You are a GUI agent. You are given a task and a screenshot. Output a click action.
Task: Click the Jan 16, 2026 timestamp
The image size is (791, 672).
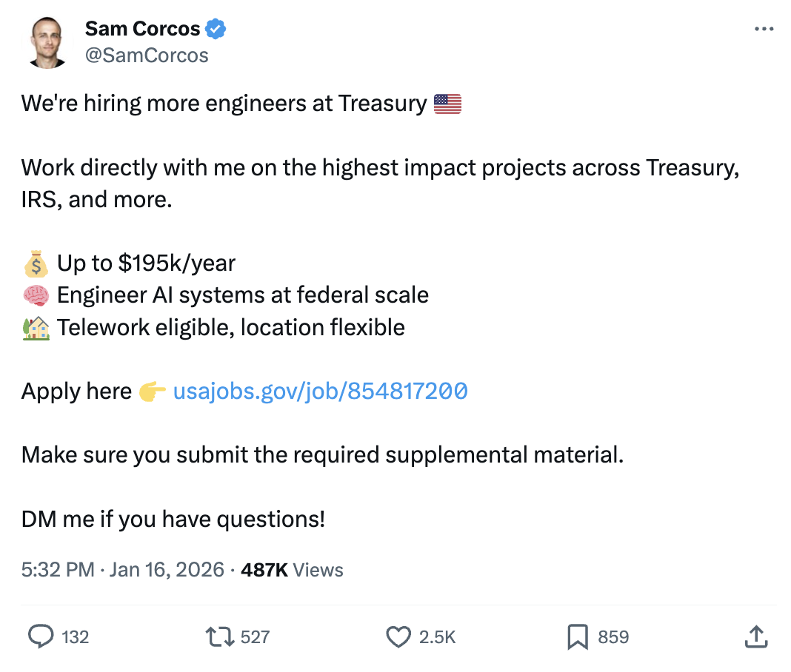tap(167, 570)
